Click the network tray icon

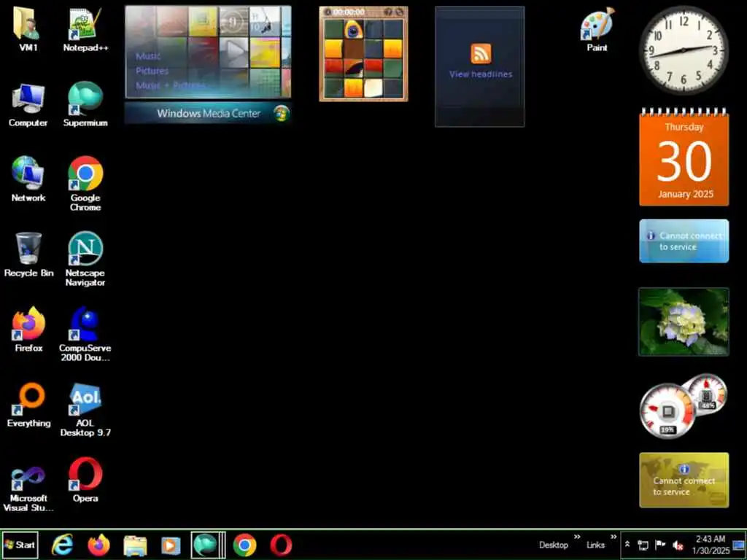click(x=643, y=545)
